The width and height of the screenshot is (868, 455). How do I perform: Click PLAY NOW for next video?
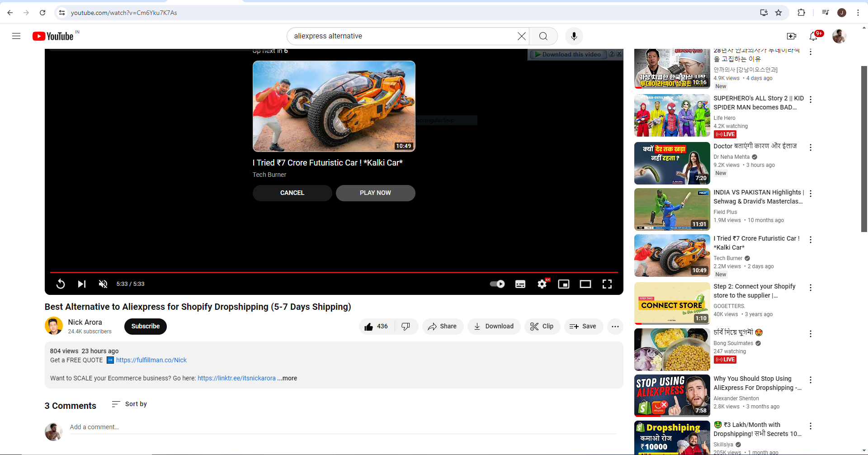pos(375,193)
